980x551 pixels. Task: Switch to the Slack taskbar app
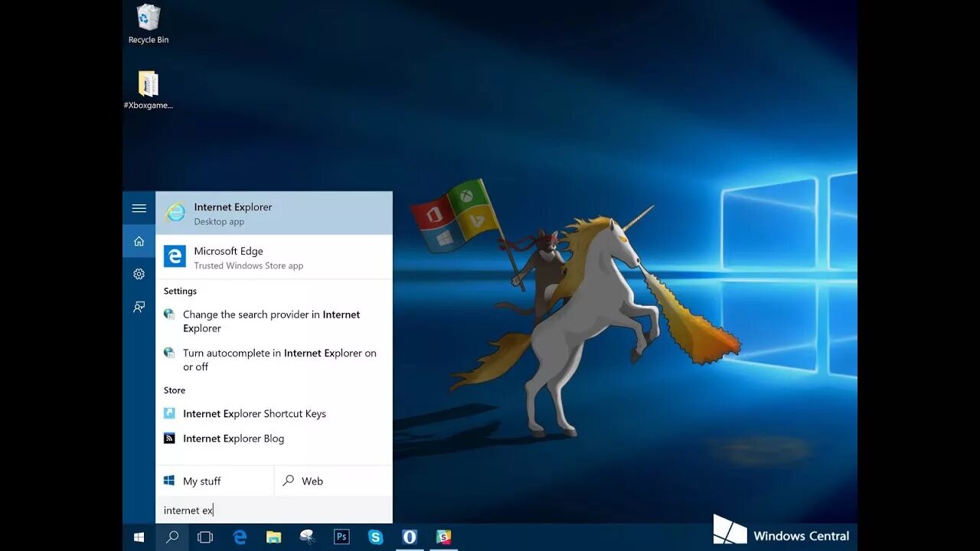click(x=443, y=537)
